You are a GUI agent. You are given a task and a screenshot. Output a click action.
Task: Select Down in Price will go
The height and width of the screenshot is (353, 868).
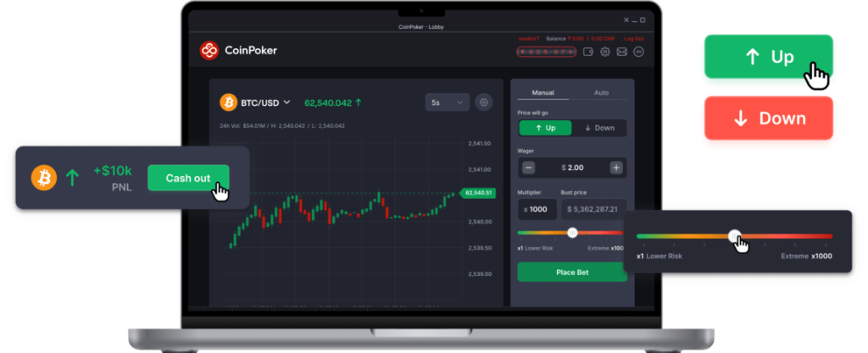[599, 128]
